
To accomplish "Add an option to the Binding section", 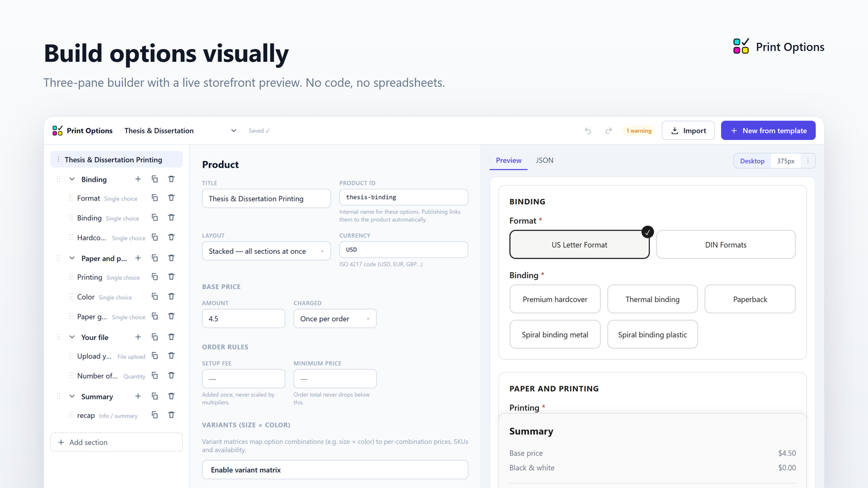I will point(138,179).
